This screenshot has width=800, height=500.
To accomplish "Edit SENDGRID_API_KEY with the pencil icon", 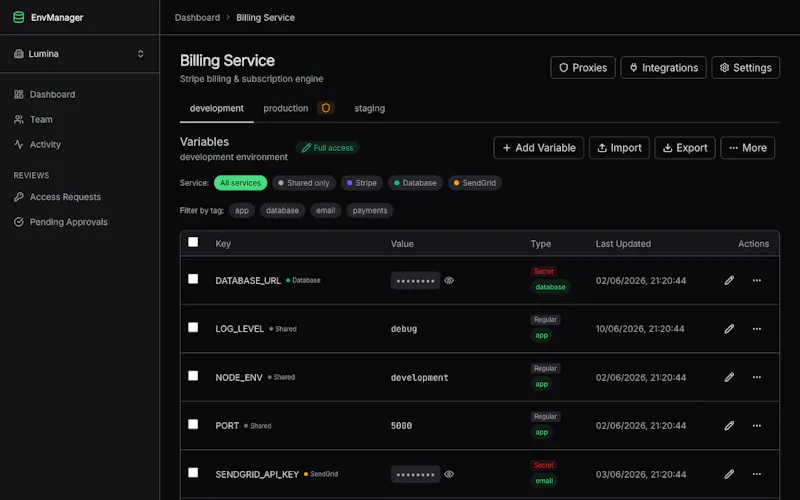I will (729, 474).
